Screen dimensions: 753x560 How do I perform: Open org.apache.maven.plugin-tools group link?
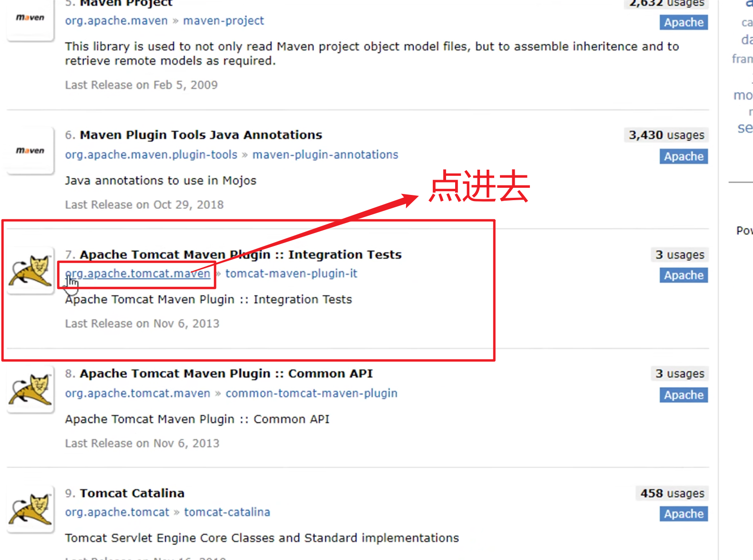[x=151, y=155]
